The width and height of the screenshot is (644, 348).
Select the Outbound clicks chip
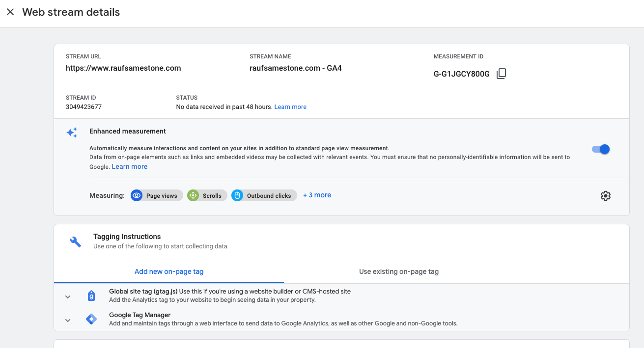point(264,195)
